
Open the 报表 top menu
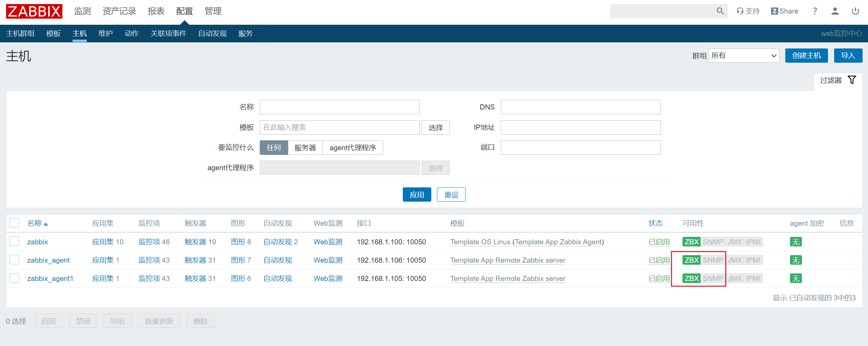[x=156, y=11]
